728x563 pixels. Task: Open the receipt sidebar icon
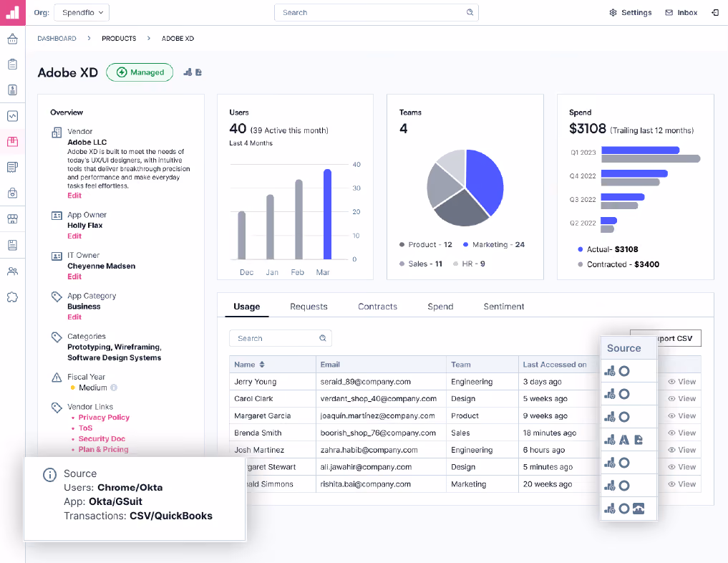click(x=13, y=167)
